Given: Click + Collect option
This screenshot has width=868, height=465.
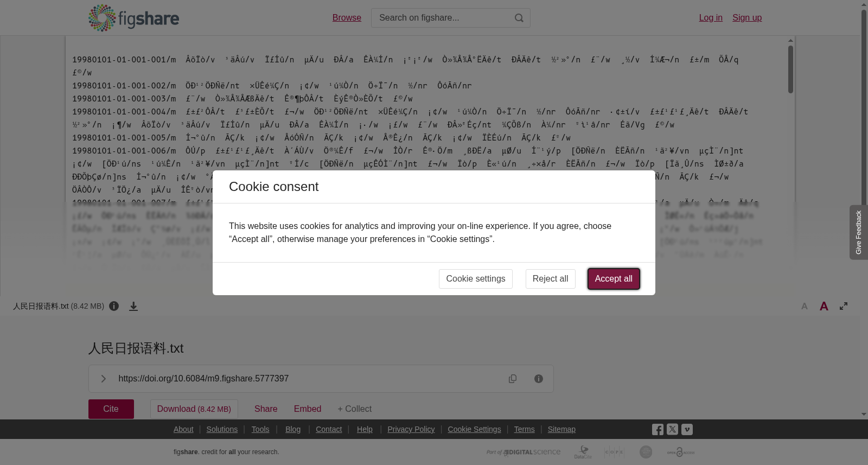Looking at the screenshot, I should (355, 409).
